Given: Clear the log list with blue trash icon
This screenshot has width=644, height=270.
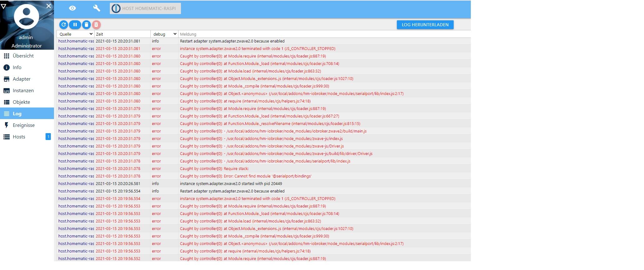Looking at the screenshot, I should [86, 24].
